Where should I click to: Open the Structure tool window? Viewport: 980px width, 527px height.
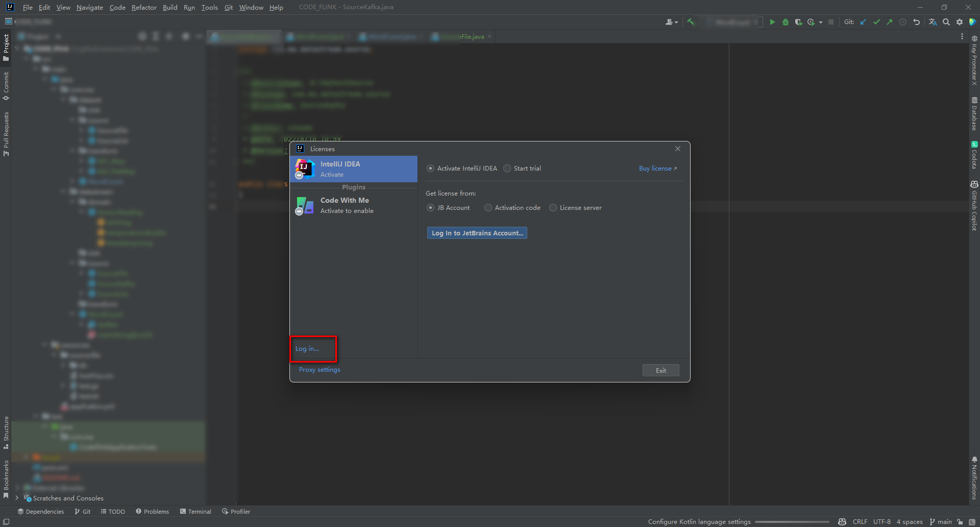click(x=6, y=433)
